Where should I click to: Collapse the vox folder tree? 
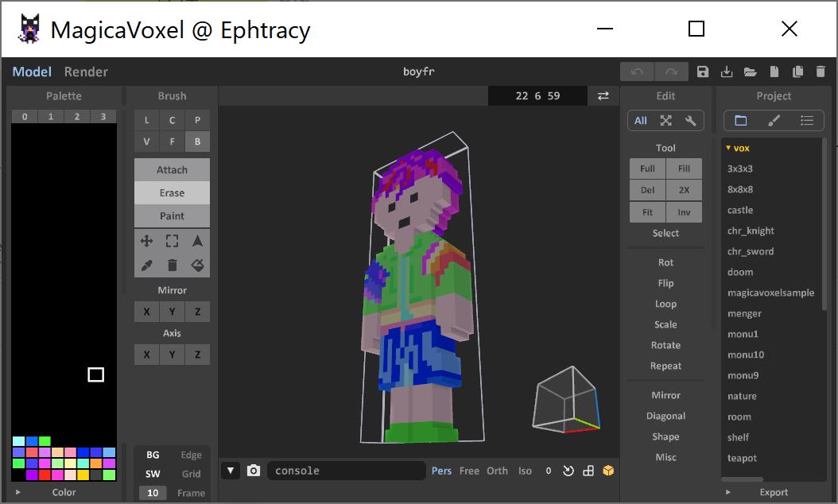coord(728,148)
